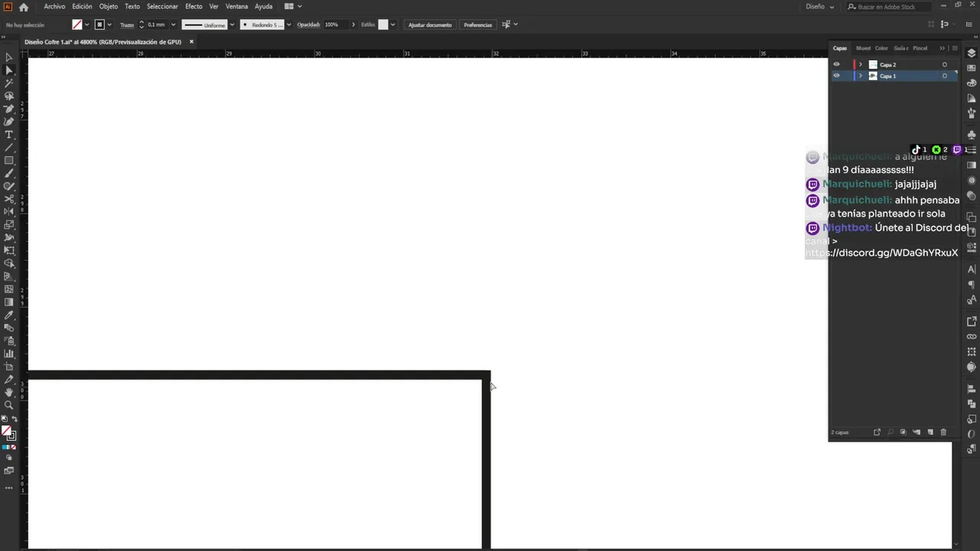Select the Zoom tool
This screenshot has height=551, width=980.
(x=9, y=405)
